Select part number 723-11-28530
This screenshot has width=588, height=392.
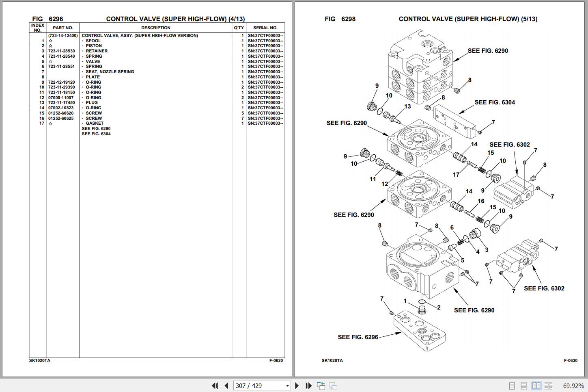[62, 51]
